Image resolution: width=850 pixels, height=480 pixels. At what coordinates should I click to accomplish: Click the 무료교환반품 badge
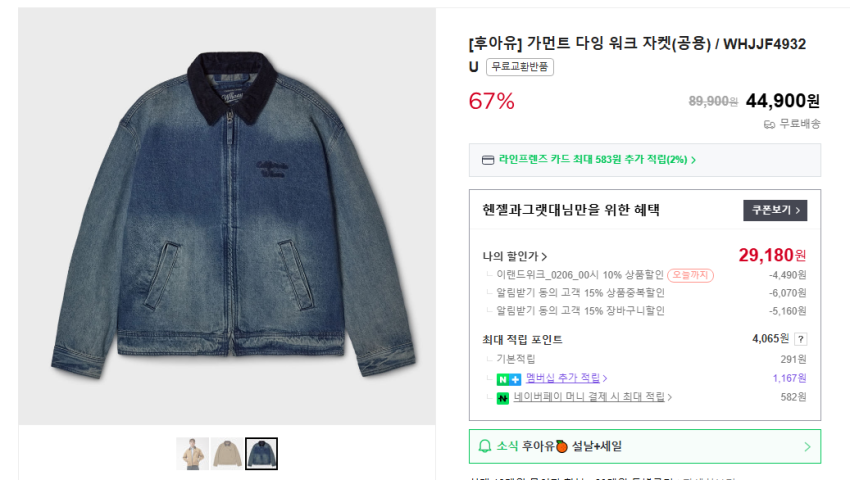tap(520, 67)
